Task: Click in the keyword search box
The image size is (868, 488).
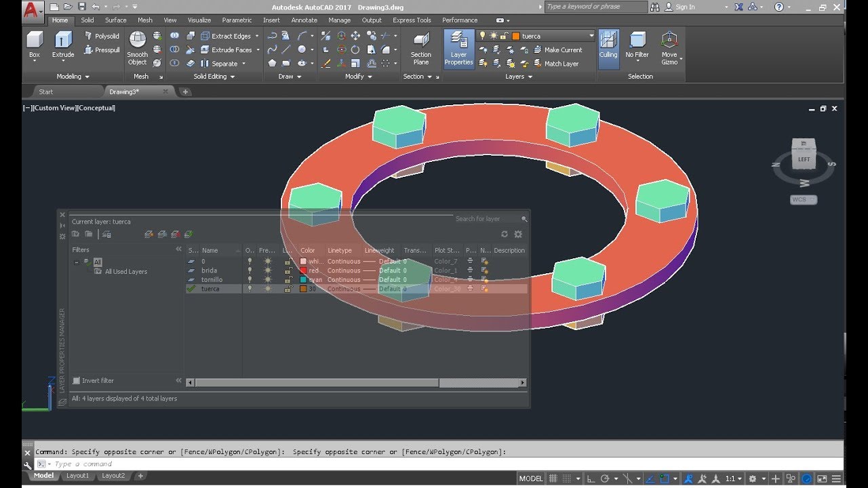Action: (x=595, y=7)
